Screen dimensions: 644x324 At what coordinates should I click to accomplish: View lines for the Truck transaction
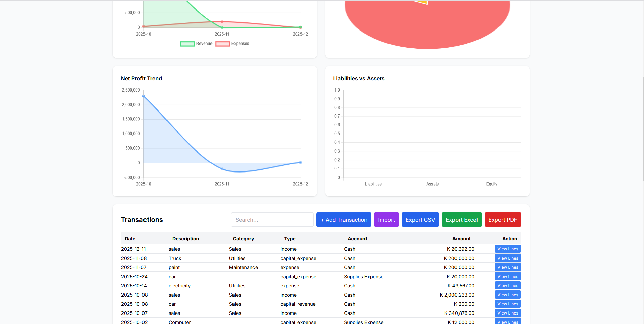[x=508, y=258]
